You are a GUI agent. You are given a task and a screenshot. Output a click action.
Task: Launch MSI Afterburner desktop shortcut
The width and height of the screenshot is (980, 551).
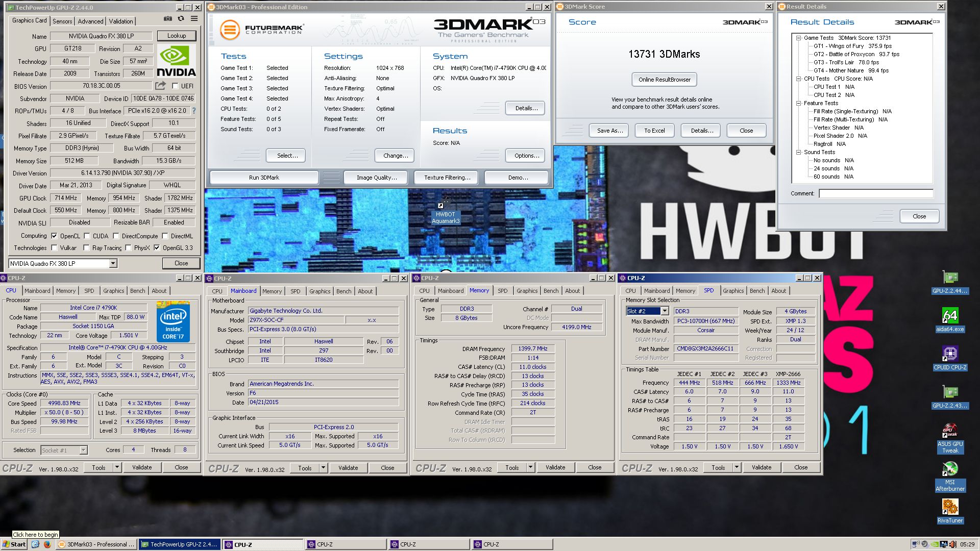pyautogui.click(x=950, y=477)
